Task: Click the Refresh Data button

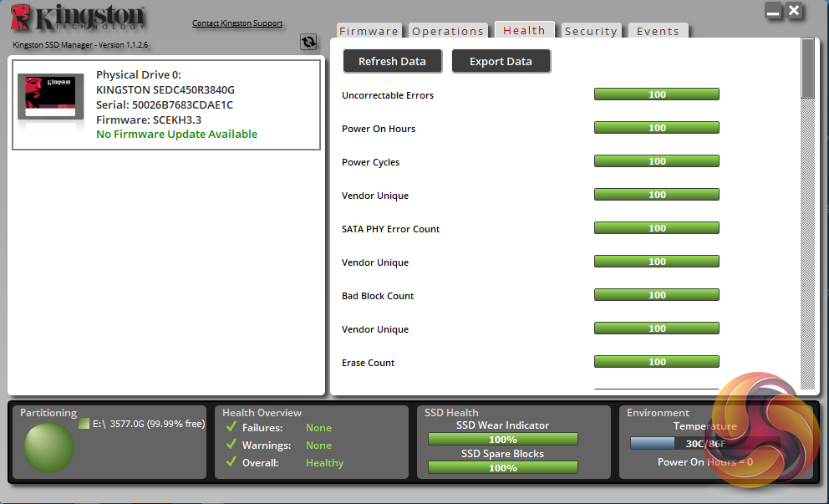Action: (x=392, y=61)
